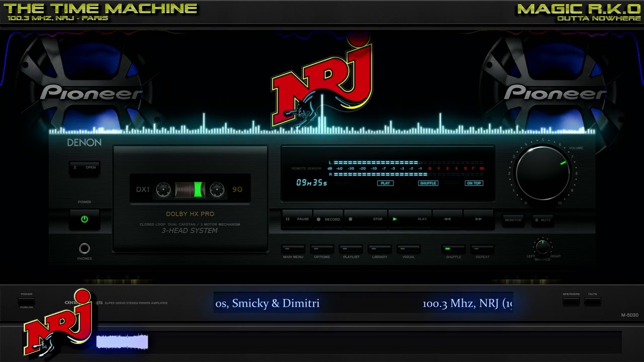Click the SHUFFLE indicator in the display

428,183
